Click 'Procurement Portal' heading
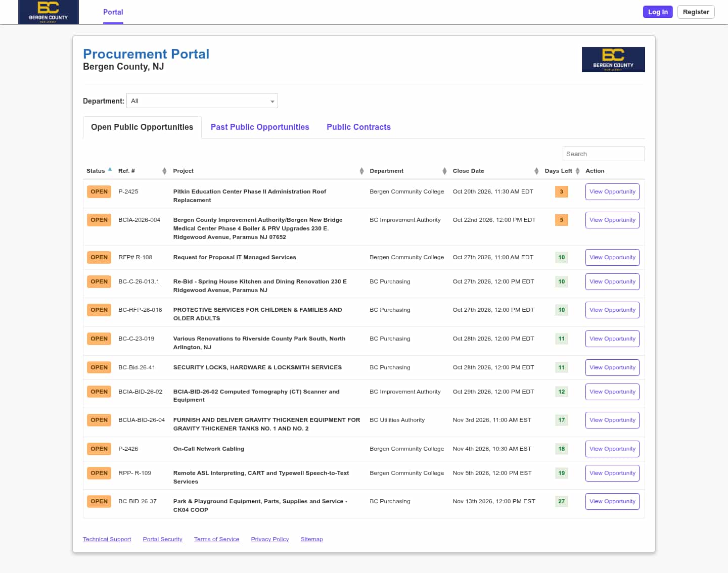Screen dimensions: 728x573 click(x=146, y=54)
